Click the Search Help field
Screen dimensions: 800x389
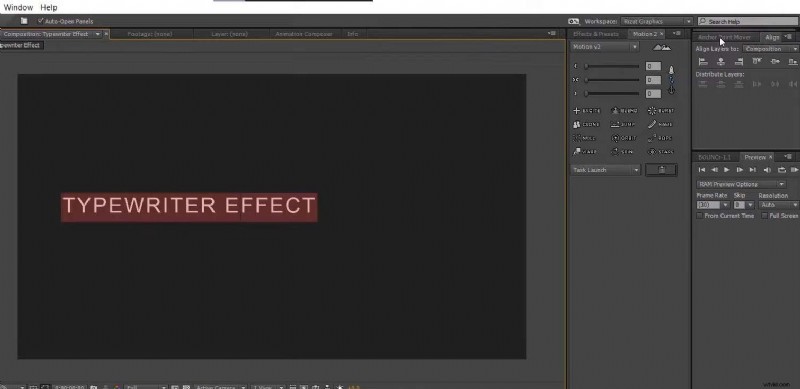(x=749, y=21)
